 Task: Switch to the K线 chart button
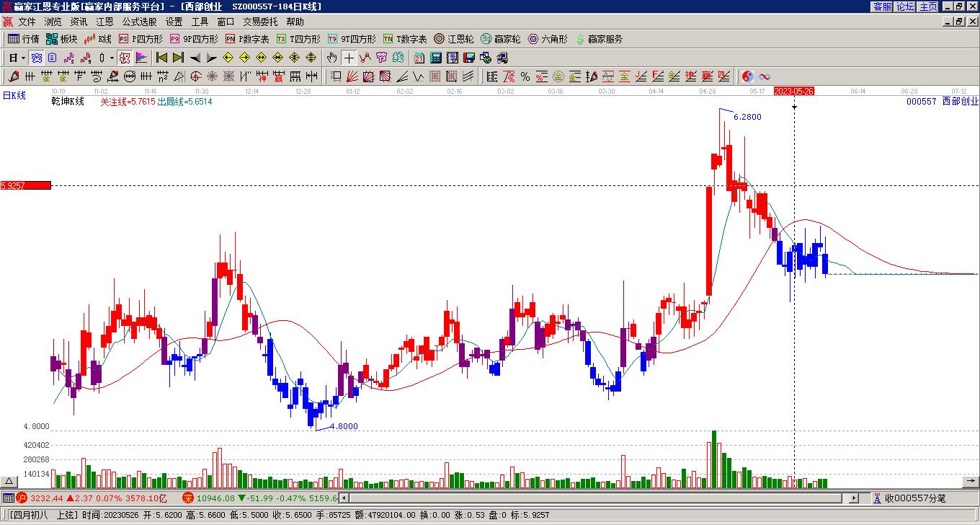click(97, 39)
